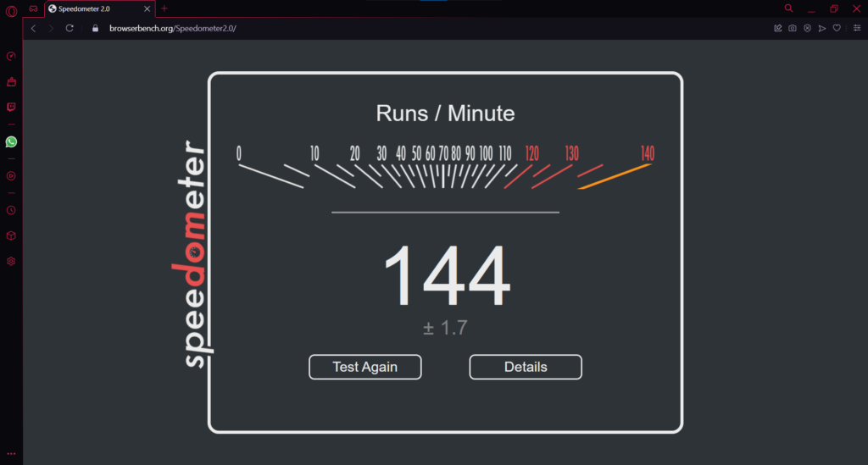Close the Speedometer 2.0 tab

coord(147,8)
